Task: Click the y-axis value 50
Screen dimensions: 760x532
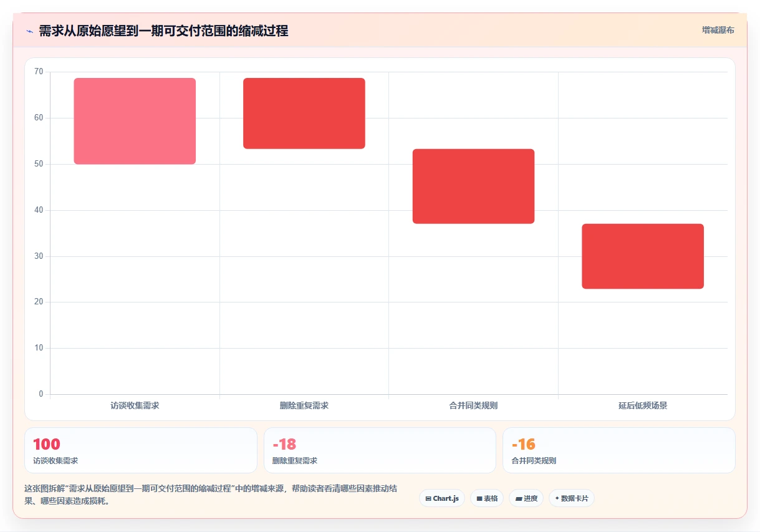Action: click(39, 164)
